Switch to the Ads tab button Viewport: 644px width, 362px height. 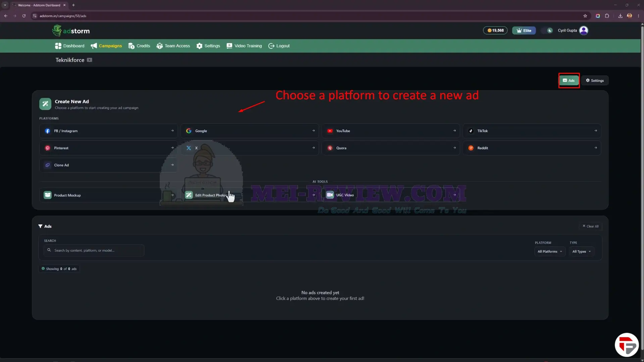tap(569, 81)
